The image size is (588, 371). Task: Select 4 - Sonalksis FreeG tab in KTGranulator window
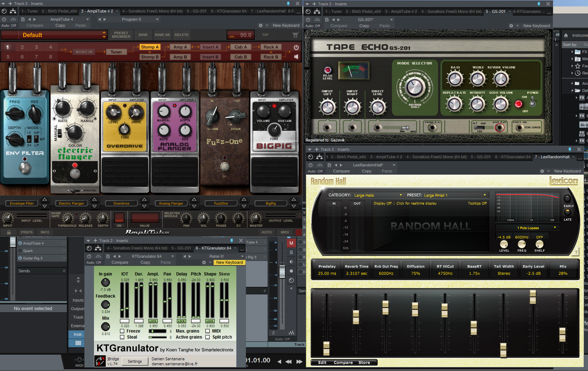click(137, 248)
